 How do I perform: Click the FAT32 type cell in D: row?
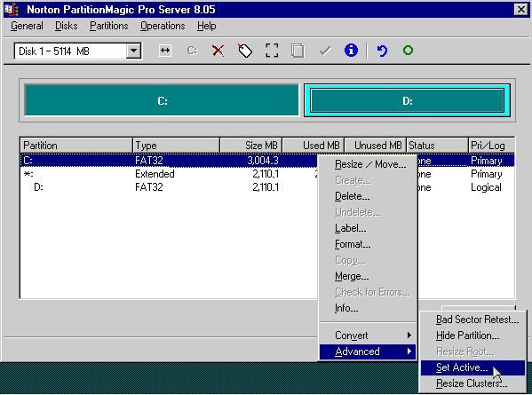[x=149, y=187]
